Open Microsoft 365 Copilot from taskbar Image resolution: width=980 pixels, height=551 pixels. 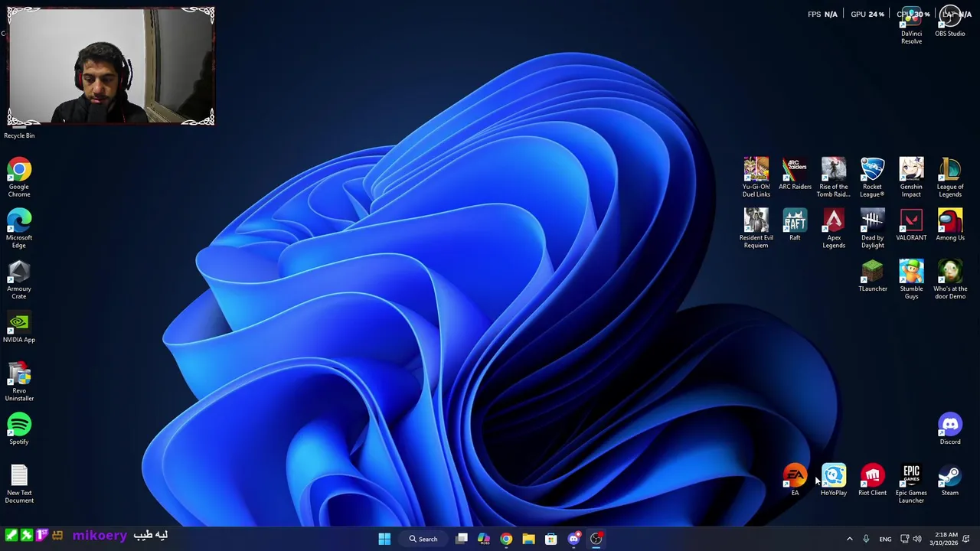pyautogui.click(x=484, y=539)
